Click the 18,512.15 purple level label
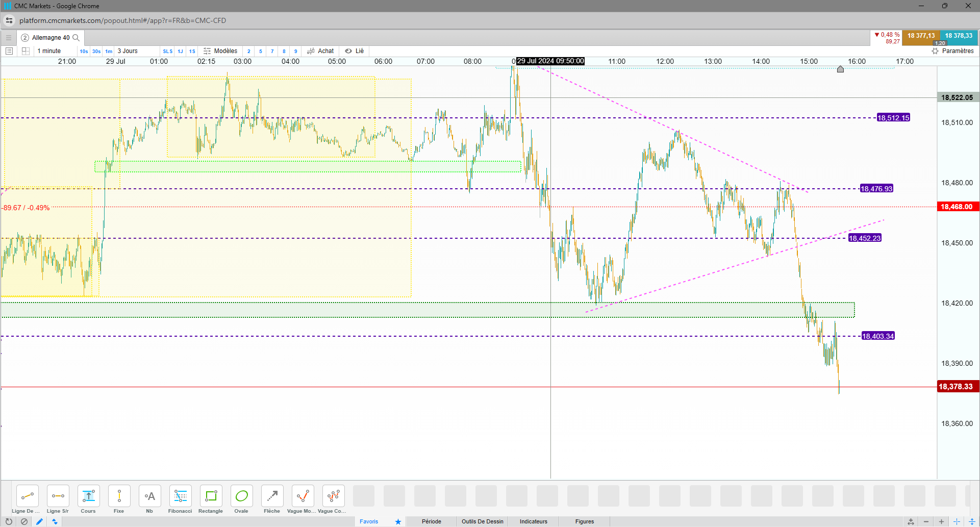 point(893,118)
